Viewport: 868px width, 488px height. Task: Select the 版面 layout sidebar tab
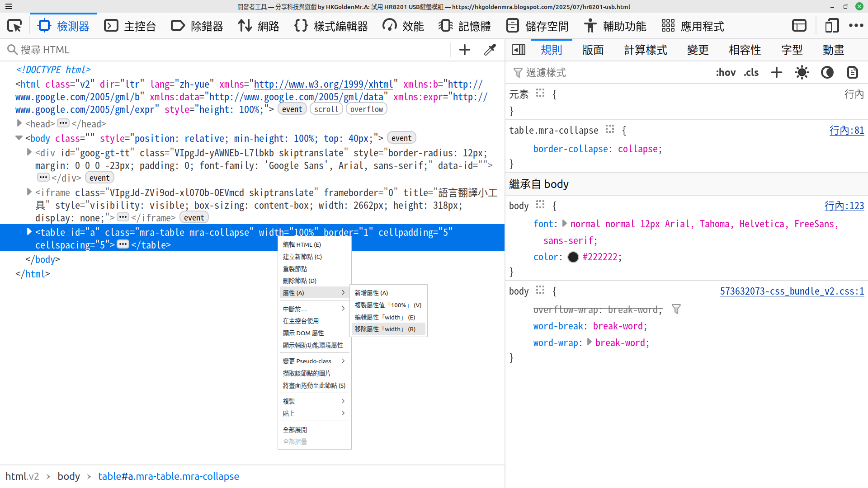(593, 50)
